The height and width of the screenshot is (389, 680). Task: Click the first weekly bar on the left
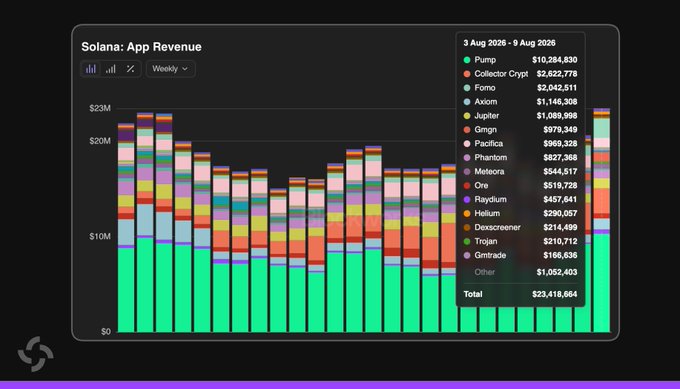[126, 228]
